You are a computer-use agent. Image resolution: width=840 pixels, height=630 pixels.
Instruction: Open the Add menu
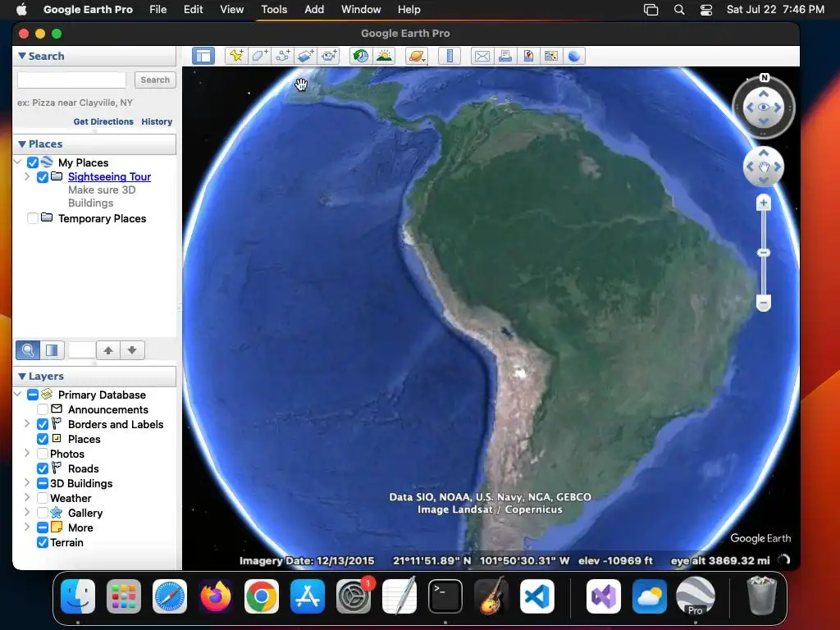[x=314, y=10]
